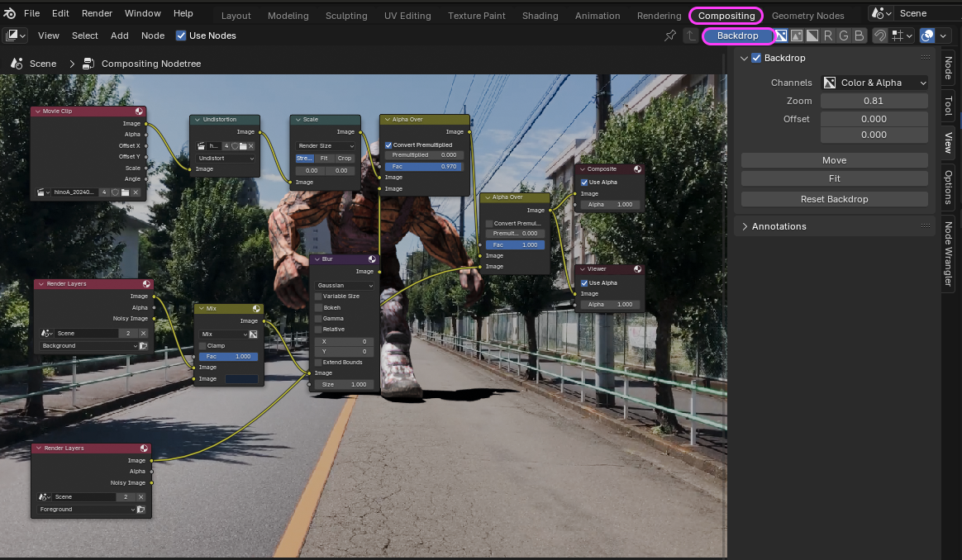
Task: Collapse the Backdrop panel chevron
Action: 744,58
